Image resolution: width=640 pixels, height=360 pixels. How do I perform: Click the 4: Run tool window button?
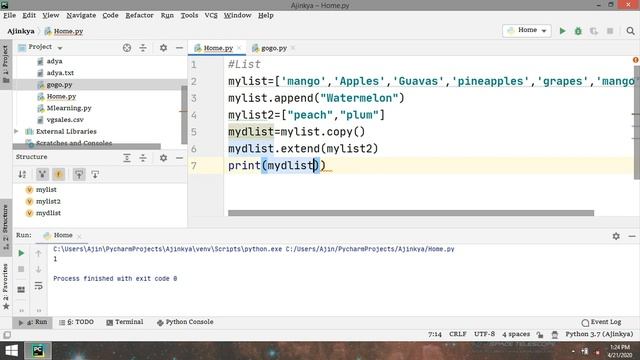(x=32, y=322)
